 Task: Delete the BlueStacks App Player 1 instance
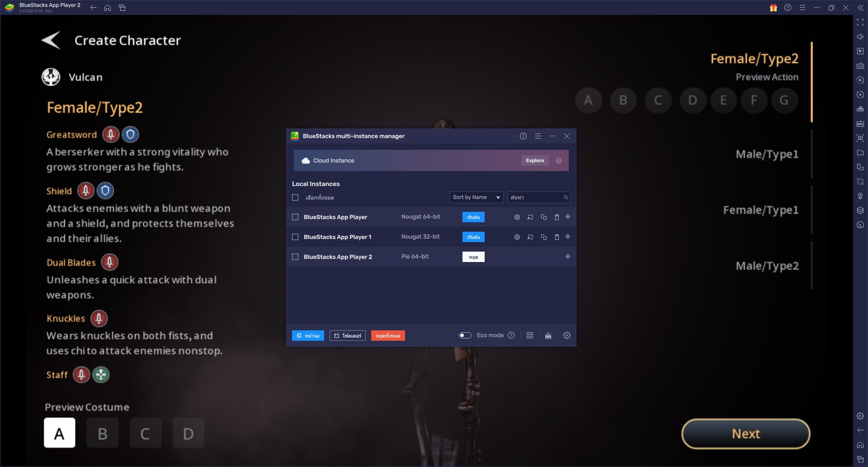pos(557,237)
